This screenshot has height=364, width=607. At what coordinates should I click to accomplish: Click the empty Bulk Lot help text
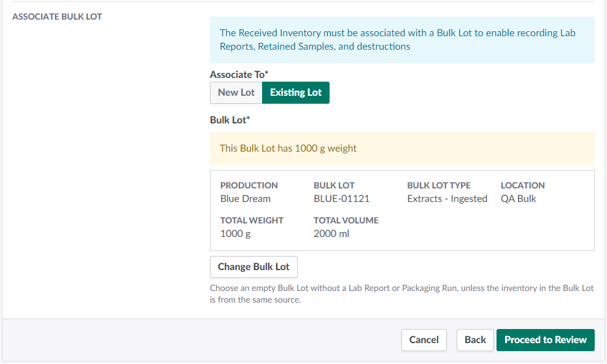pyautogui.click(x=401, y=294)
